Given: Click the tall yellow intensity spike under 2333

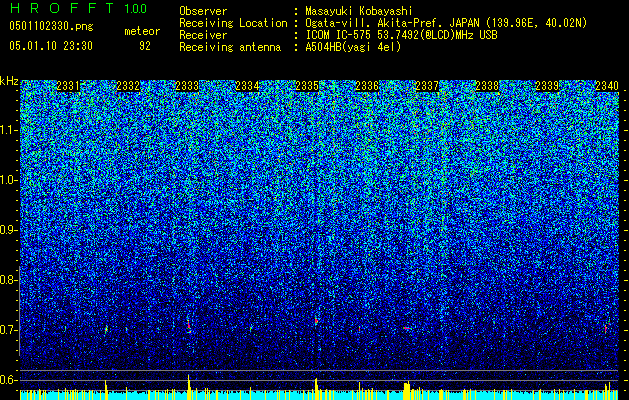Looking at the screenshot, I should click(x=189, y=387).
